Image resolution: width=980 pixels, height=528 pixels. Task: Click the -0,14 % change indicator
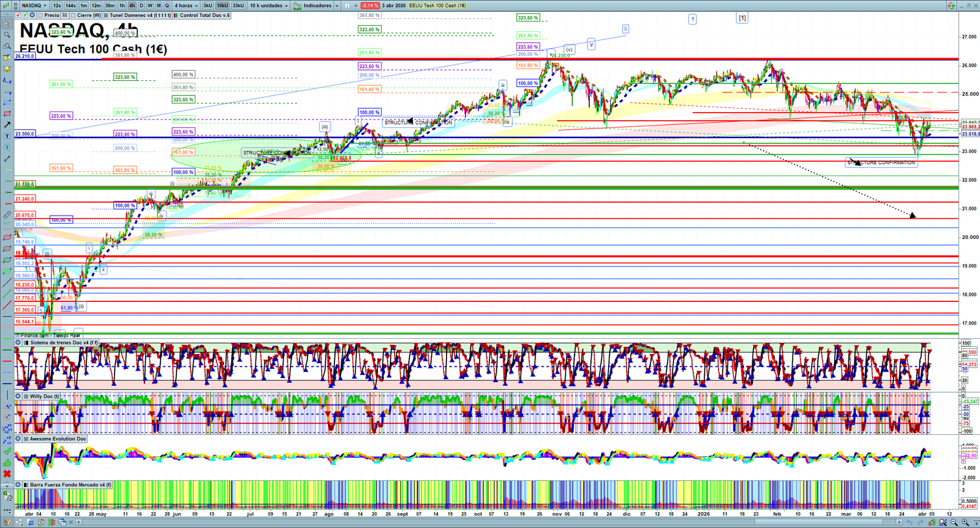pos(370,6)
